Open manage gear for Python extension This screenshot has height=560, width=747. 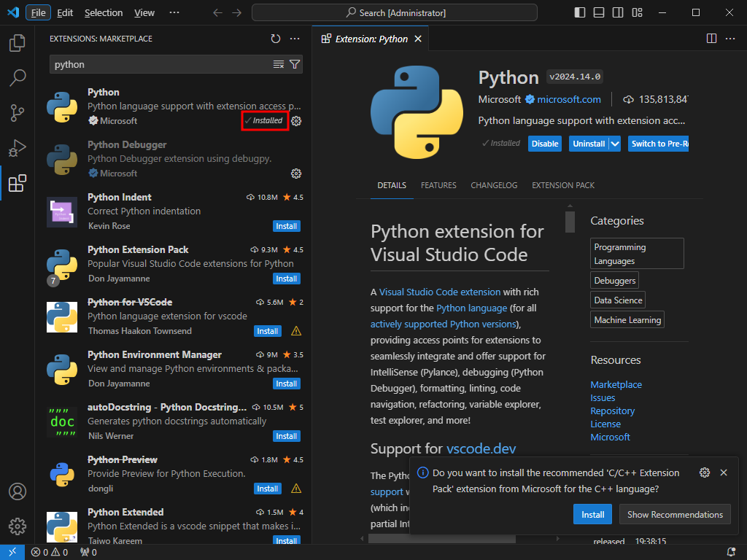(x=296, y=121)
